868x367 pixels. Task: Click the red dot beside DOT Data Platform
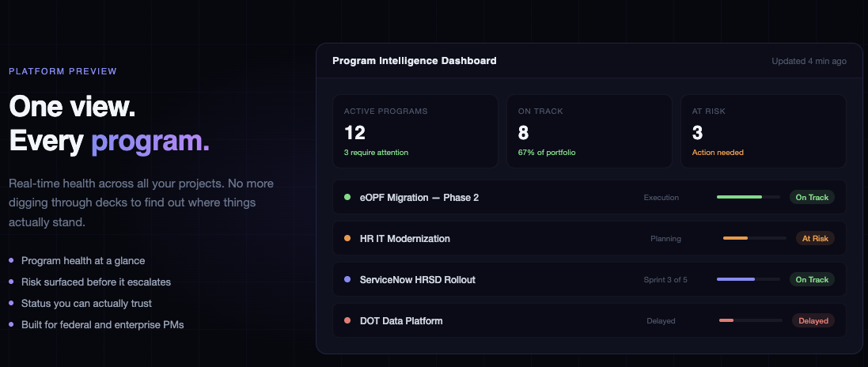[x=347, y=320]
